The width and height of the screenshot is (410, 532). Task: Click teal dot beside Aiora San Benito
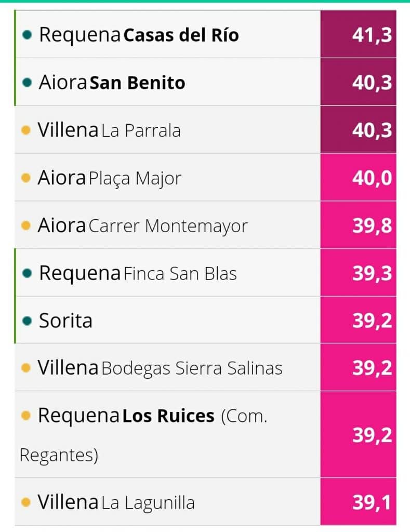coord(27,83)
